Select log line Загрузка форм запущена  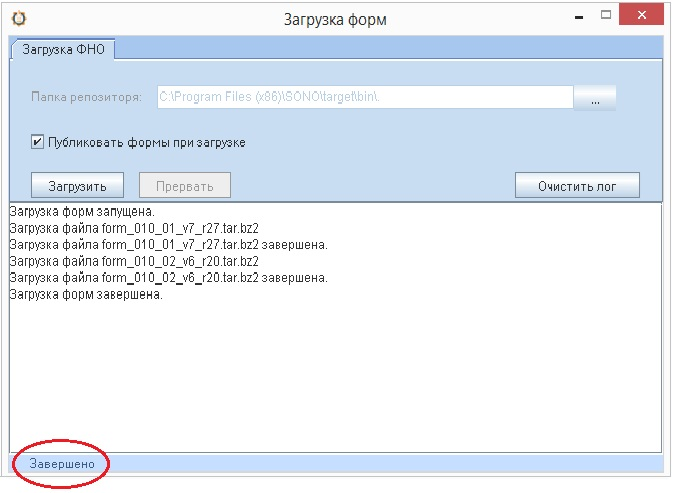tap(82, 212)
